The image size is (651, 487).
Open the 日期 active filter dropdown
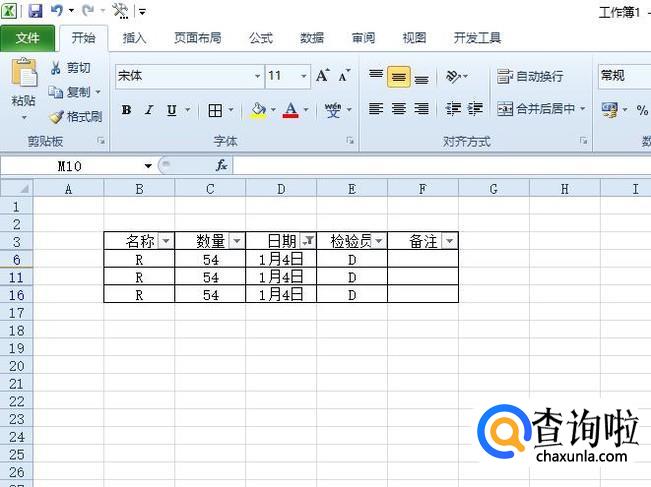(308, 241)
